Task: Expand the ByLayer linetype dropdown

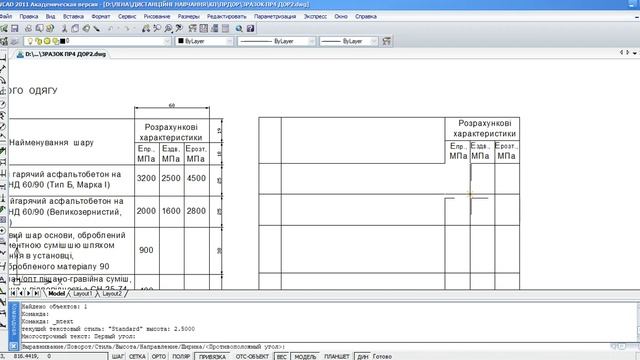Action: tap(311, 41)
